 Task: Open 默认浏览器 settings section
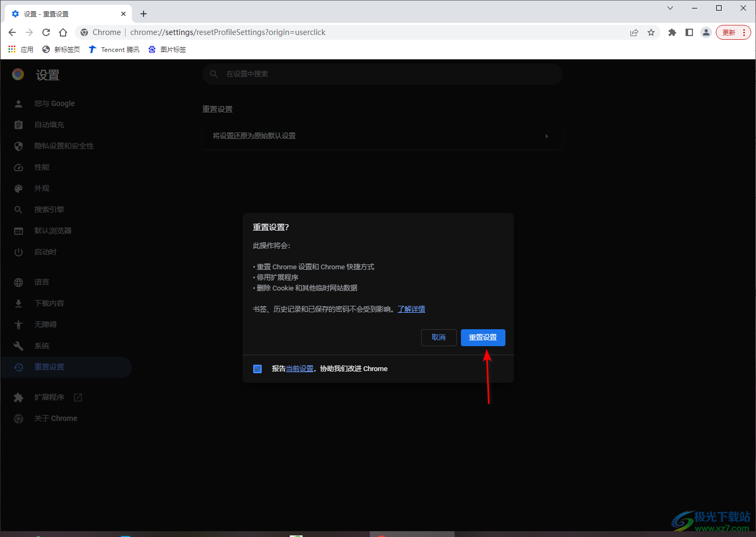pos(66,231)
